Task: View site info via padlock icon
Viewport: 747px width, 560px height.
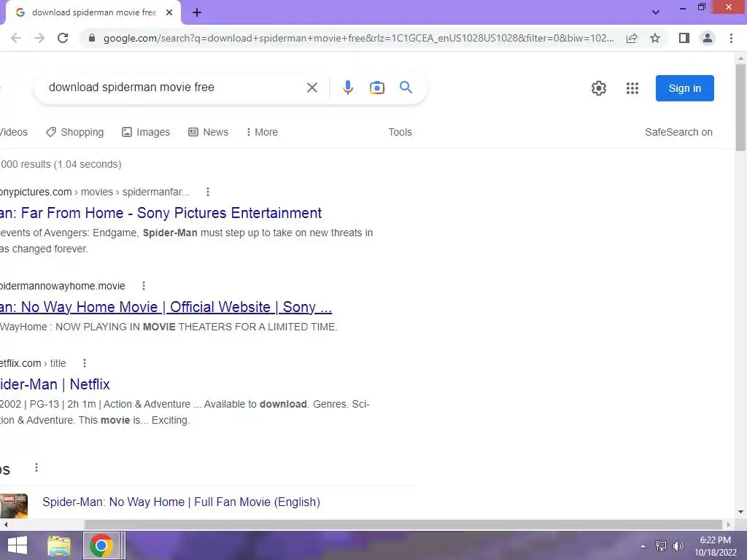Action: coord(92,38)
